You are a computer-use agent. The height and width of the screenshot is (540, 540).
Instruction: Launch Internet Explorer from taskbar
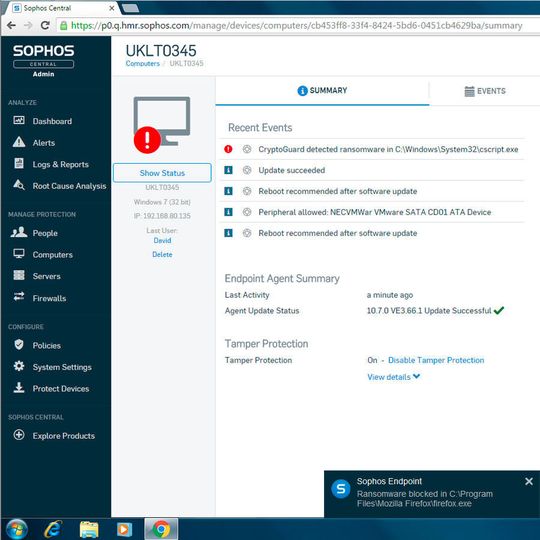click(53, 529)
